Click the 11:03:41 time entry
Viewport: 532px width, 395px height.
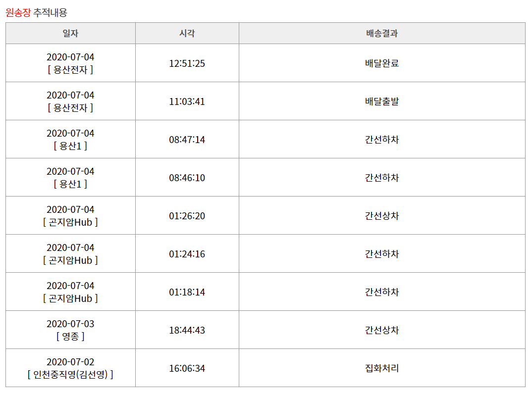[x=187, y=101]
